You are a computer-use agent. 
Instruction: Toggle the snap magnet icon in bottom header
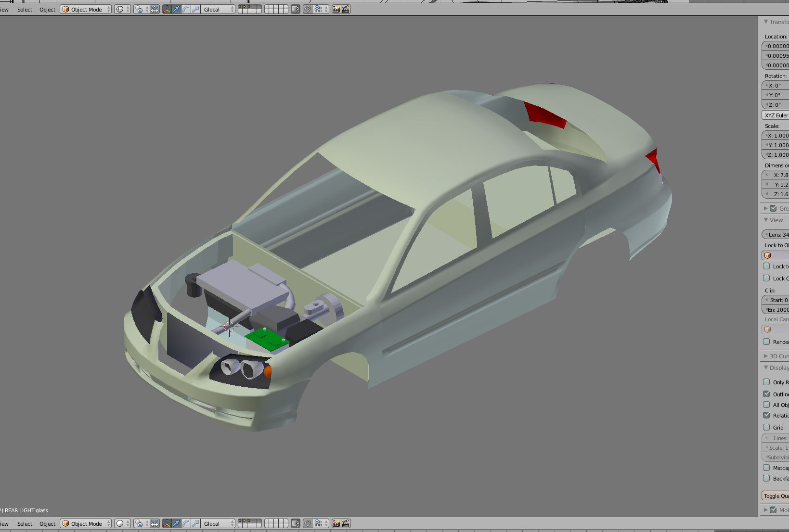(308, 523)
